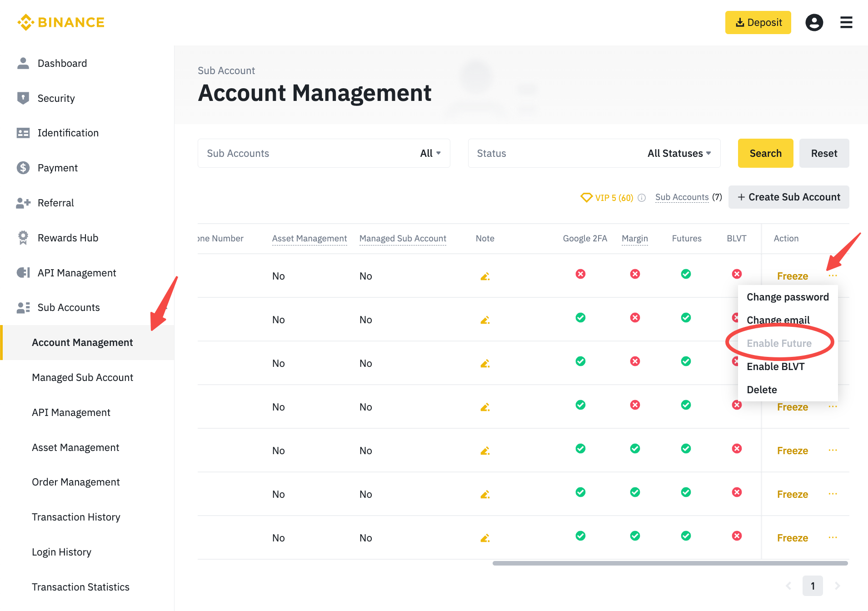Click the Google 2FA red cross in first row
The image size is (868, 611).
point(580,274)
